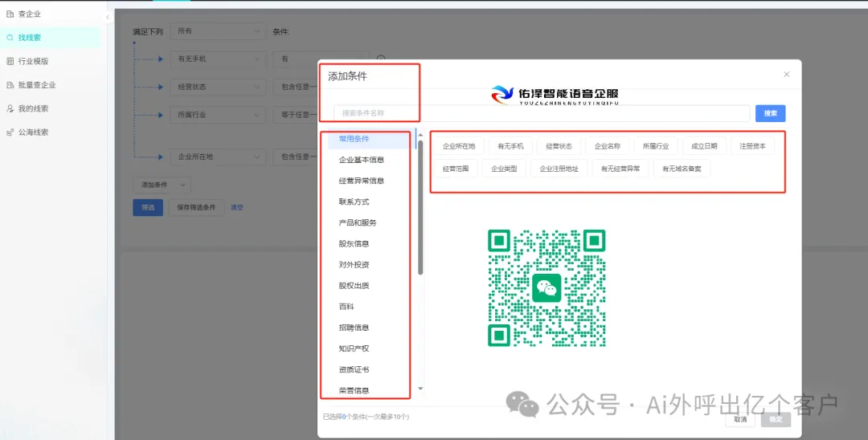Click the 查企业 building icon in sidebar
The height and width of the screenshot is (440, 868).
click(x=10, y=14)
